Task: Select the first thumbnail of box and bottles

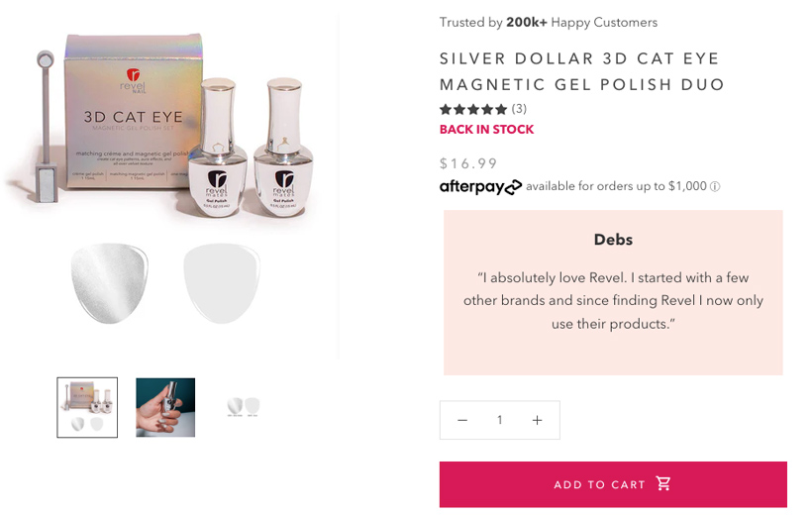Action: [87, 407]
